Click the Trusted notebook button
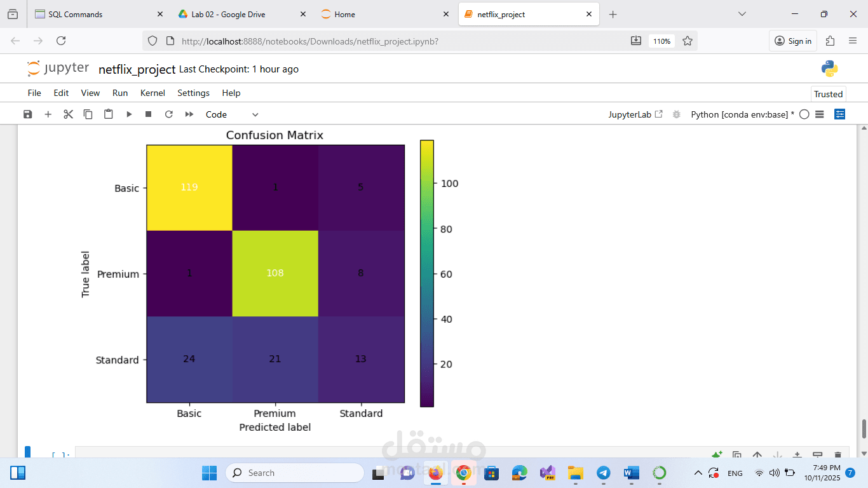The height and width of the screenshot is (488, 868). (x=829, y=94)
